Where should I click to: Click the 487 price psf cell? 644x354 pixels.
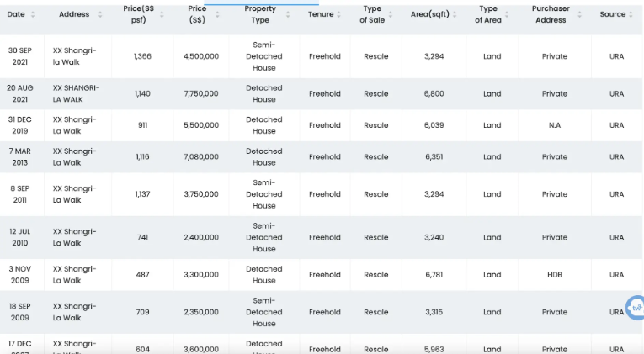tap(142, 274)
